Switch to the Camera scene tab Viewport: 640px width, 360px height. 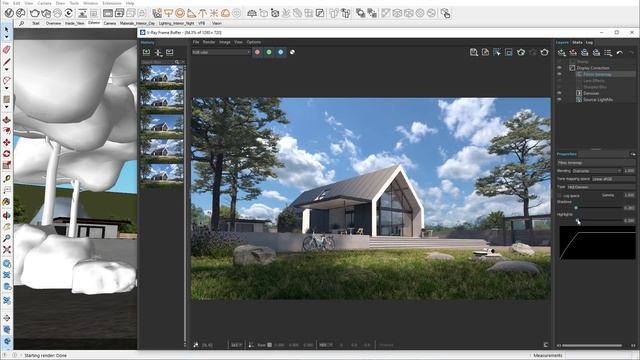tap(109, 23)
